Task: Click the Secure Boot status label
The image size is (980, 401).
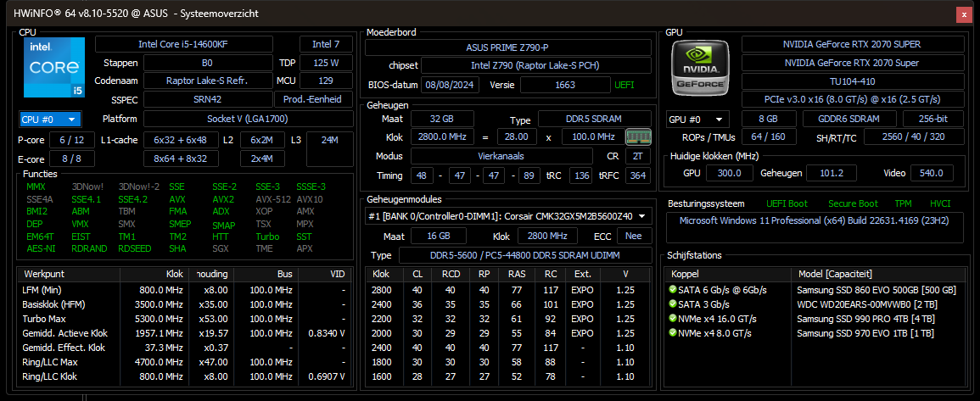Action: coord(853,203)
